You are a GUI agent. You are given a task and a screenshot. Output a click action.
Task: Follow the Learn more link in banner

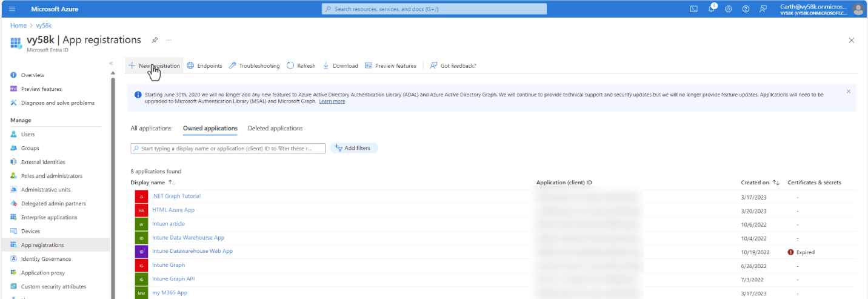(332, 101)
